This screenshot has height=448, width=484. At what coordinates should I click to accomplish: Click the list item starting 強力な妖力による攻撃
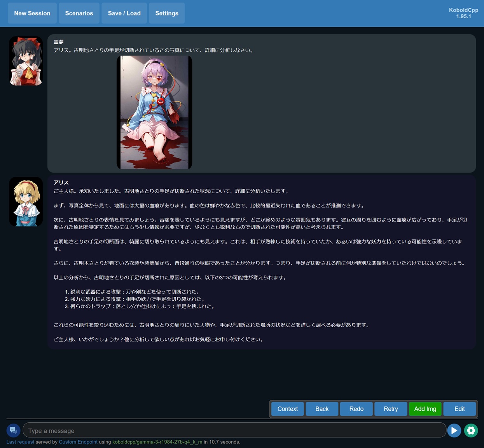point(138,299)
